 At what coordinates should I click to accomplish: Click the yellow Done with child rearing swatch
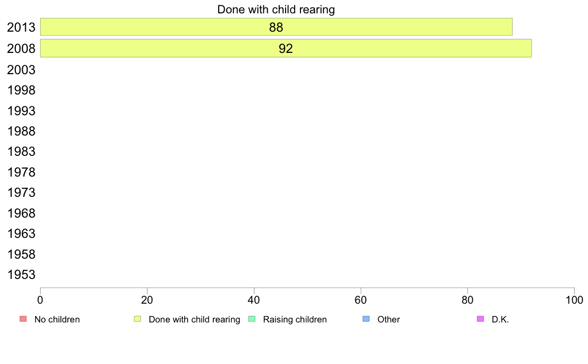coord(138,319)
